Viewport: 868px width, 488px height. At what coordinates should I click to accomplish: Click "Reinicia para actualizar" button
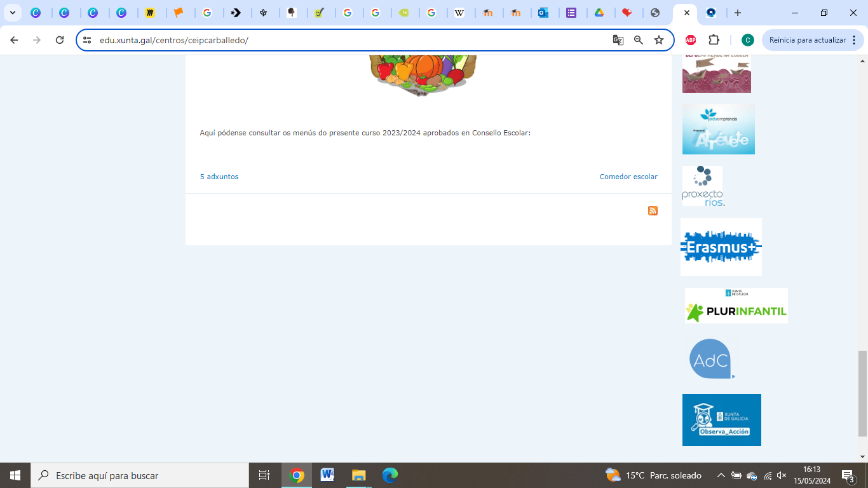(x=807, y=40)
